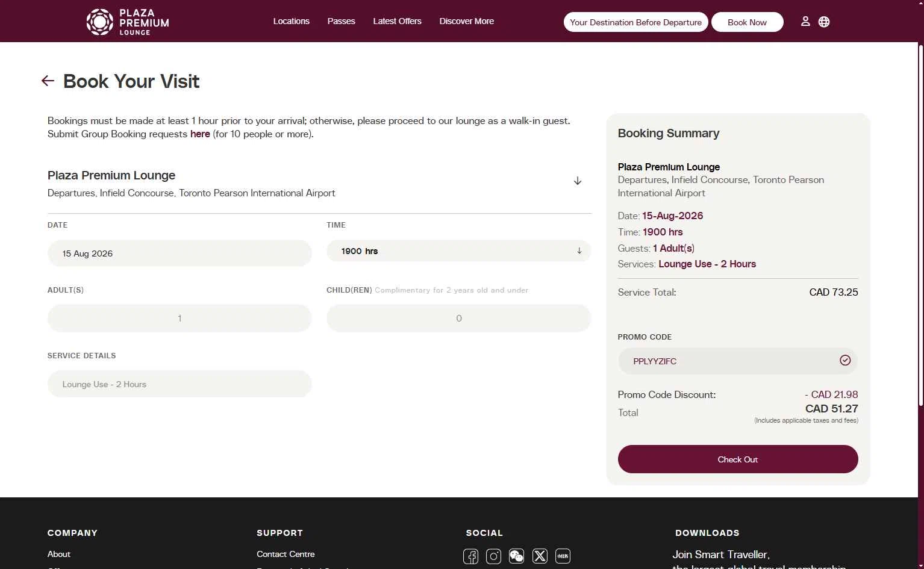Click the promo code applied checkmark icon
This screenshot has width=924, height=569.
tap(845, 360)
